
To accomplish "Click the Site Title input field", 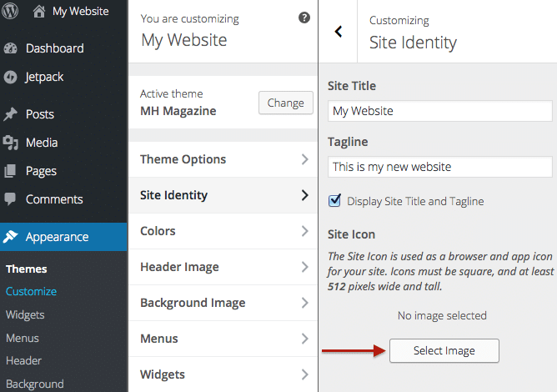I will (x=439, y=111).
